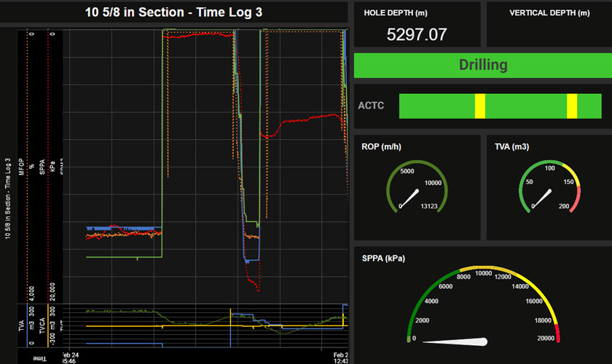Click the TVA gauge needle
The height and width of the screenshot is (364, 612).
coord(542,199)
